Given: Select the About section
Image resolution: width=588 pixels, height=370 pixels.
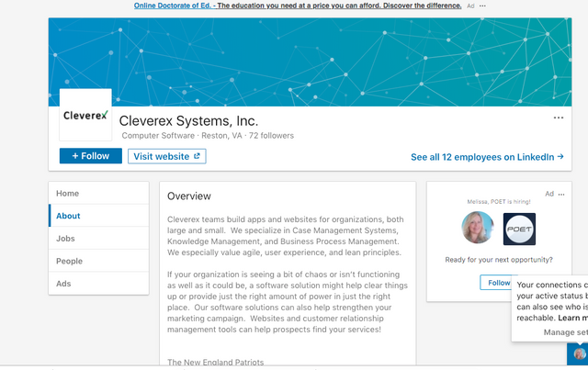Looking at the screenshot, I should coord(98,216).
